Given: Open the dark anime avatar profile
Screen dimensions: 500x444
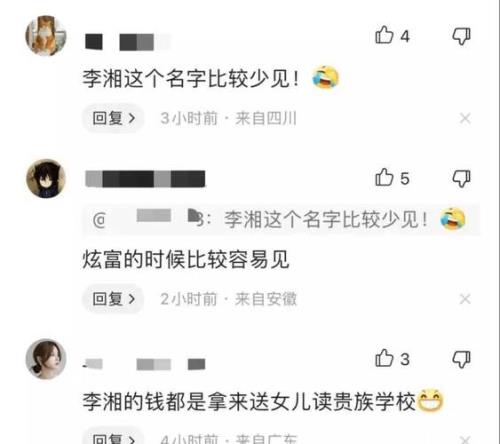Looking at the screenshot, I should (x=46, y=179).
